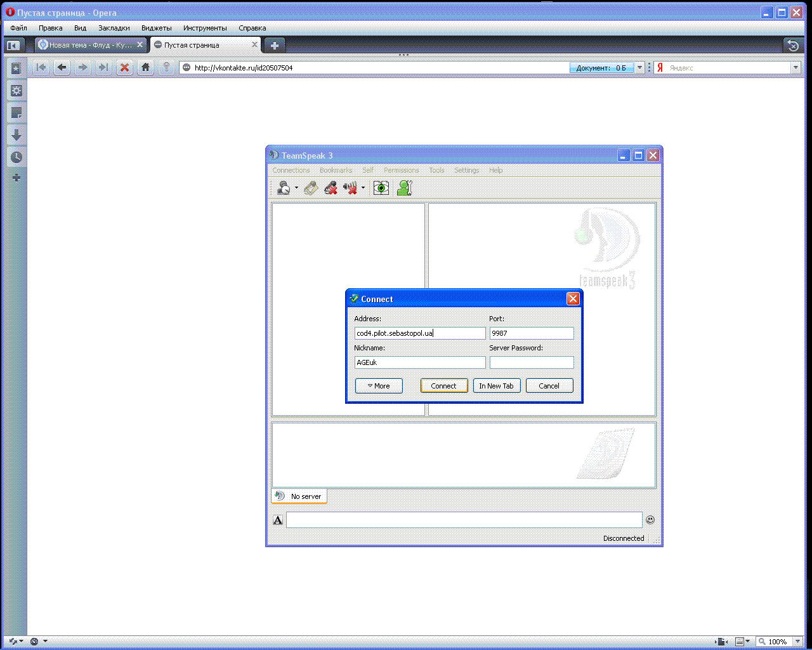Stop page loading with the red X

[x=125, y=67]
